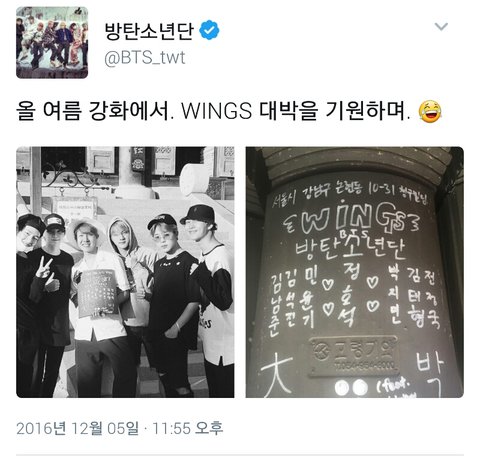Click the 大 character in right photo
The height and width of the screenshot is (461, 480).
[277, 376]
